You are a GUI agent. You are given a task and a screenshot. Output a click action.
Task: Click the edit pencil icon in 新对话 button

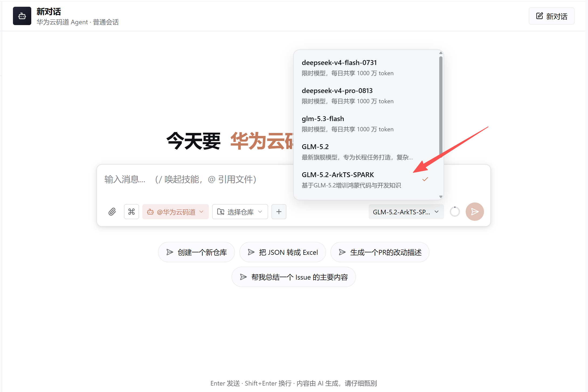pyautogui.click(x=539, y=16)
